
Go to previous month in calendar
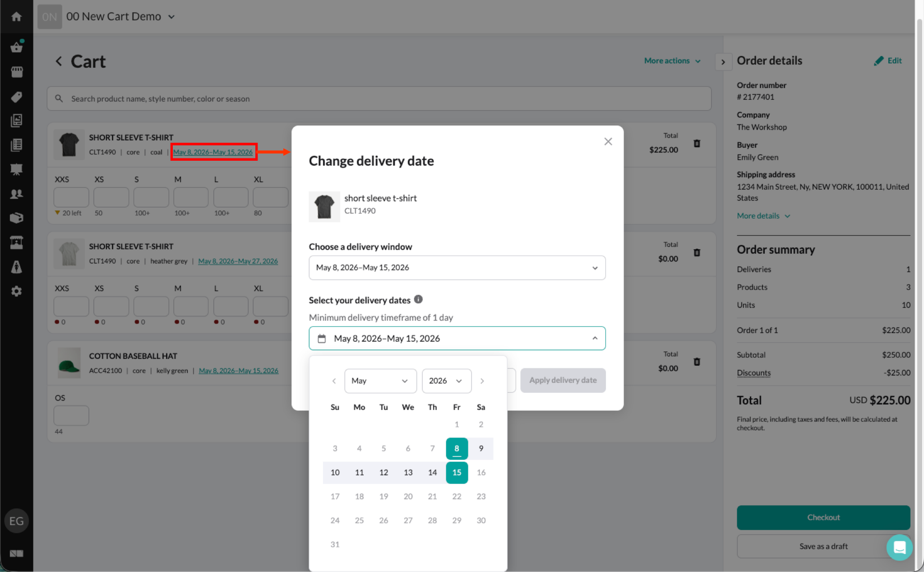click(x=334, y=381)
